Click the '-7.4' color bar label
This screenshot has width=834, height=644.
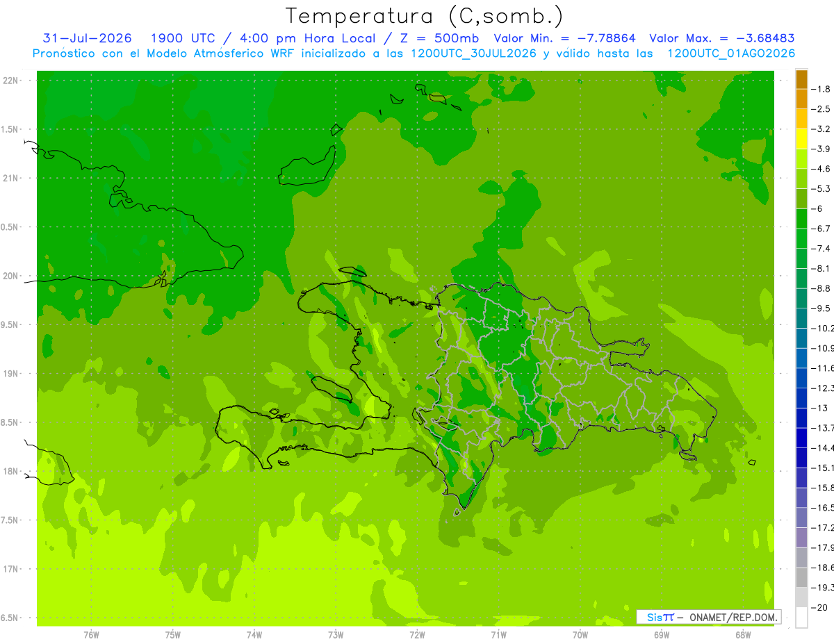(821, 249)
